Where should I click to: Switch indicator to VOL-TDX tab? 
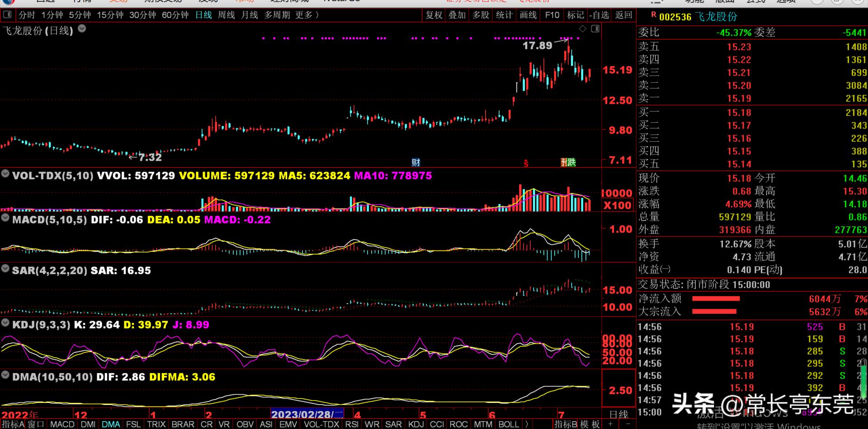(321, 424)
